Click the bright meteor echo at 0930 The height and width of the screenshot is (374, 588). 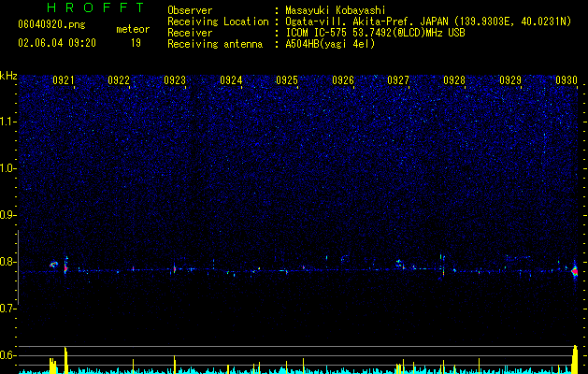point(575,270)
